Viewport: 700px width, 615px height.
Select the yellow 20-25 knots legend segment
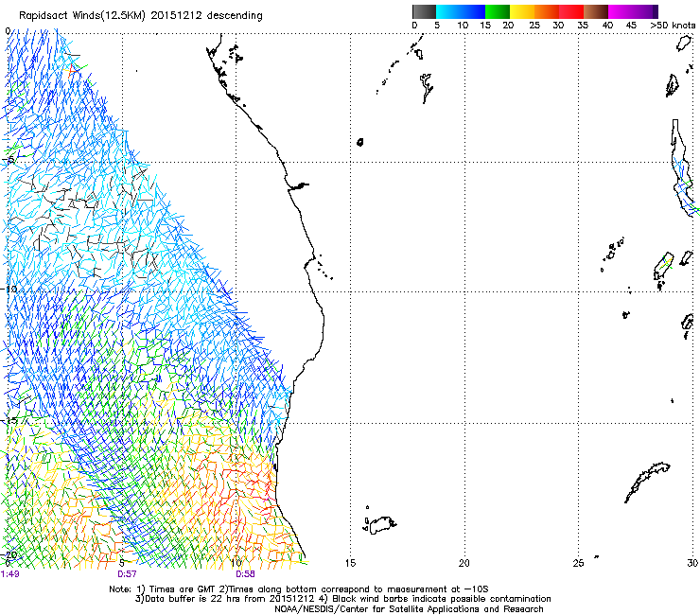pos(522,11)
